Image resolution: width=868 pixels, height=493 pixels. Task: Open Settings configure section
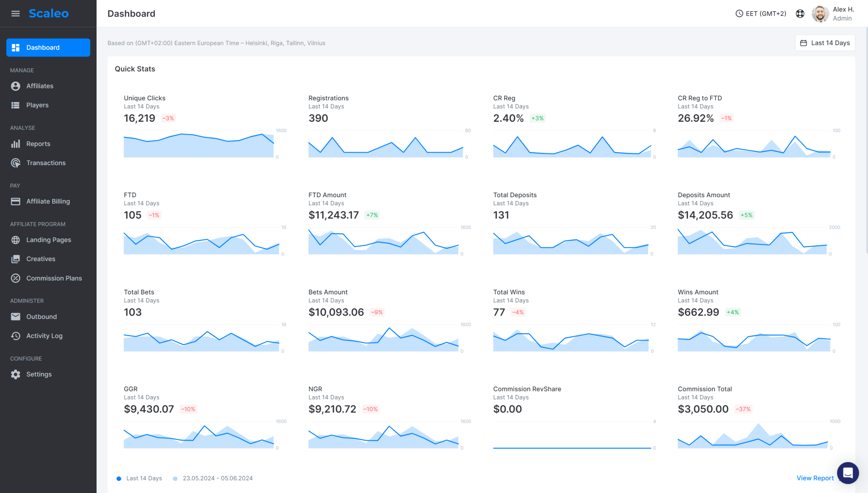point(38,374)
